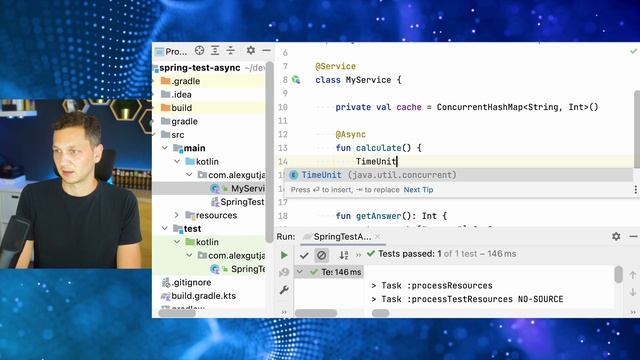Hide the Project panel with minus icon
This screenshot has width=640, height=360.
click(266, 51)
